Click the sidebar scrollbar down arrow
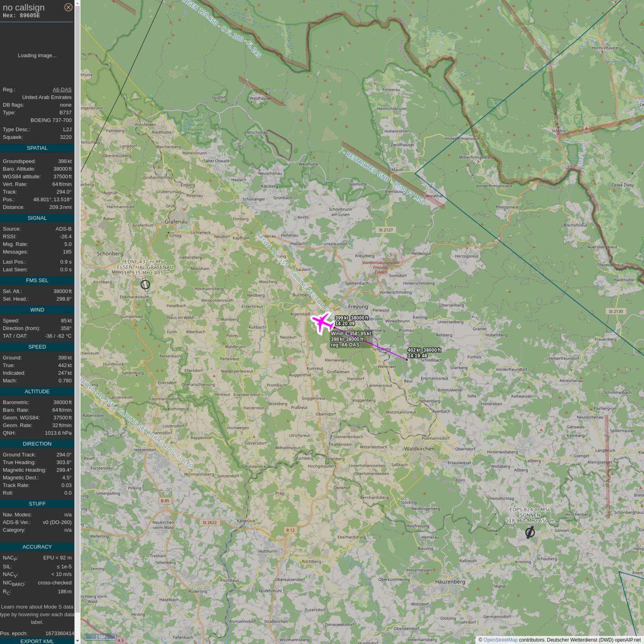Image resolution: width=644 pixels, height=644 pixels. pos(77,641)
